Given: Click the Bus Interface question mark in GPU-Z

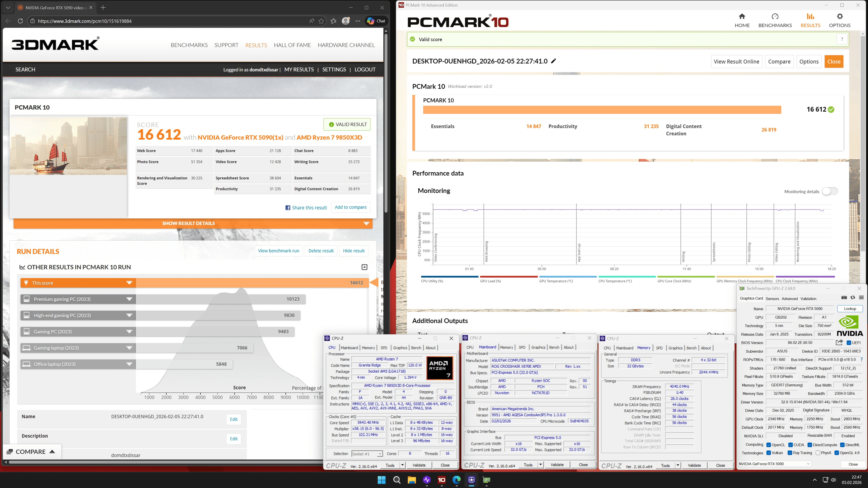Looking at the screenshot, I should point(862,359).
